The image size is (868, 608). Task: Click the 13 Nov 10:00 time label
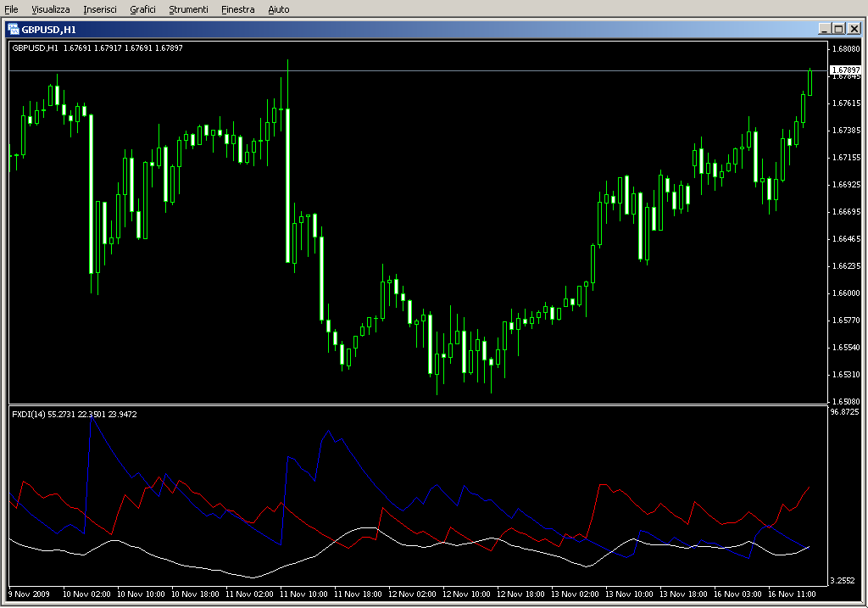coord(629,594)
